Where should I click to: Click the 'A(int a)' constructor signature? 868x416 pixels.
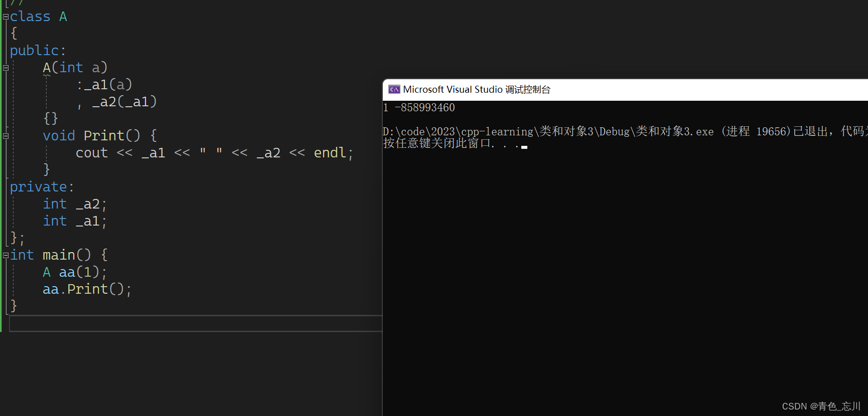75,68
